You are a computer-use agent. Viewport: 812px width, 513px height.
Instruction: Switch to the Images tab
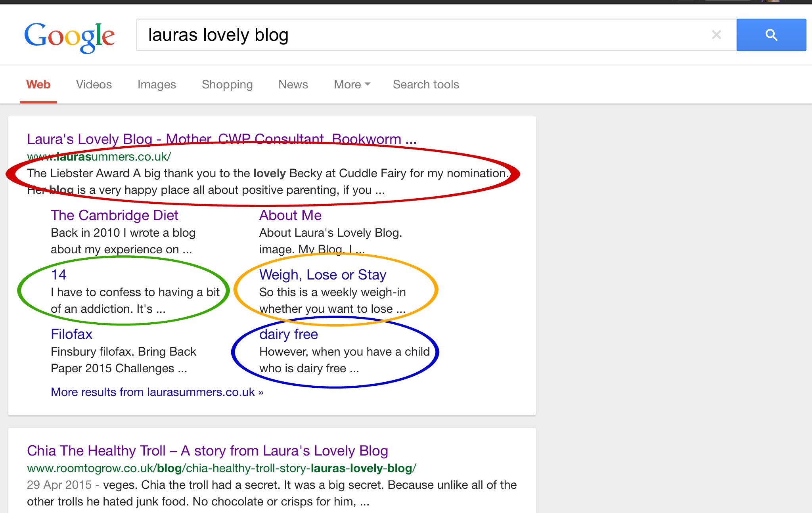(x=157, y=85)
